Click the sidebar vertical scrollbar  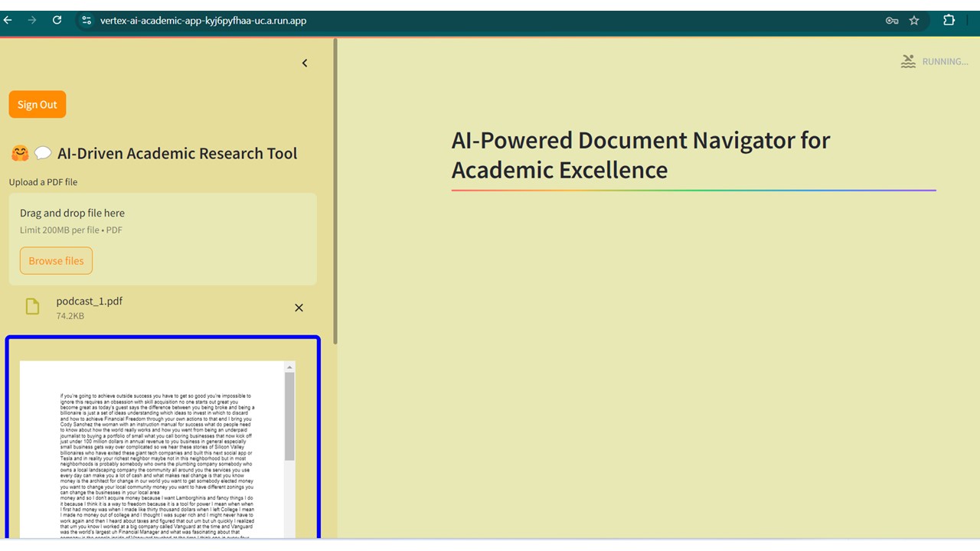pyautogui.click(x=335, y=191)
